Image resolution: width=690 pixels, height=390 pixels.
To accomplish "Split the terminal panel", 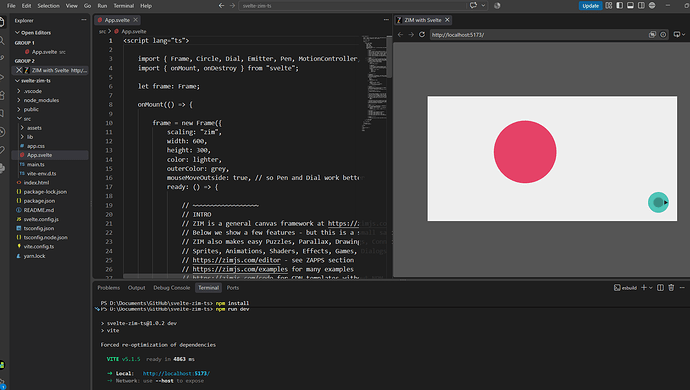I will coord(660,287).
